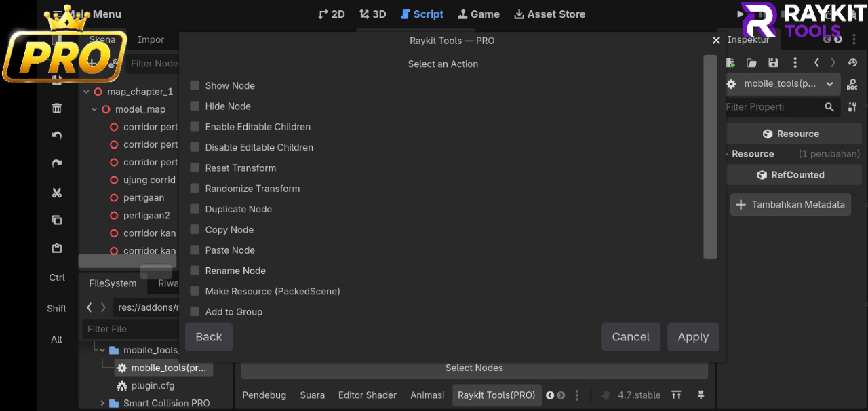This screenshot has height=411, width=868.
Task: Check the Show Node checkbox
Action: (195, 85)
